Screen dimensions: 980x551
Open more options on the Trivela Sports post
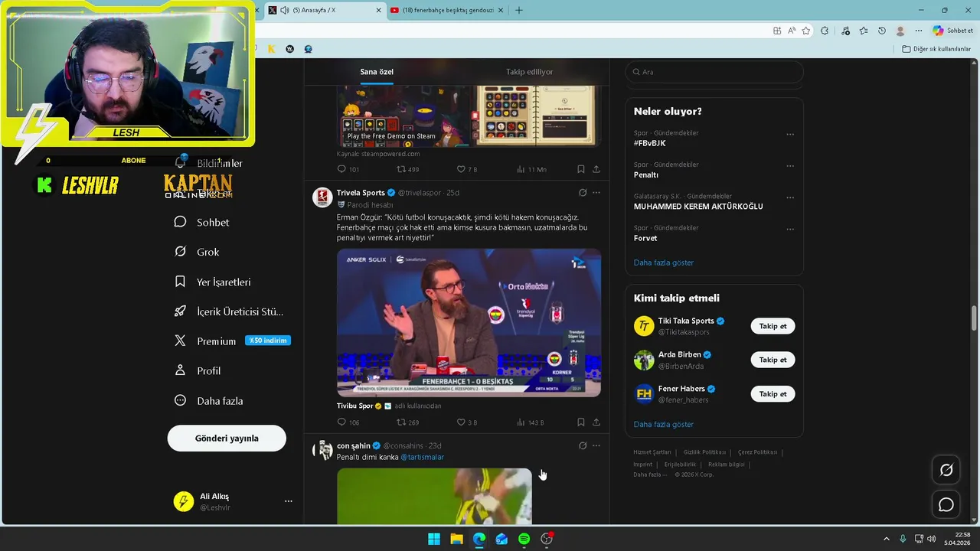point(596,193)
